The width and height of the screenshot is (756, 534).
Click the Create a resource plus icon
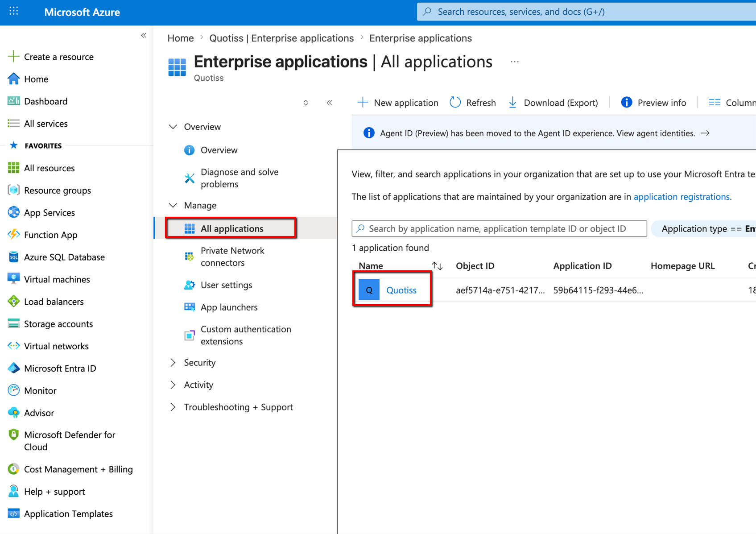tap(14, 57)
